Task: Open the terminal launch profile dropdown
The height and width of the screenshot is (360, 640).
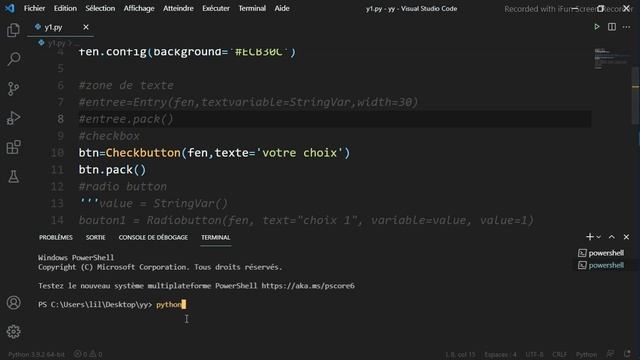Action: [x=599, y=237]
